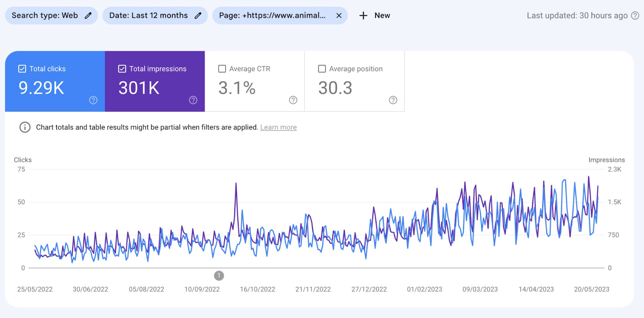Uncheck the Total impressions checkbox
The height and width of the screenshot is (318, 644).
pyautogui.click(x=122, y=69)
